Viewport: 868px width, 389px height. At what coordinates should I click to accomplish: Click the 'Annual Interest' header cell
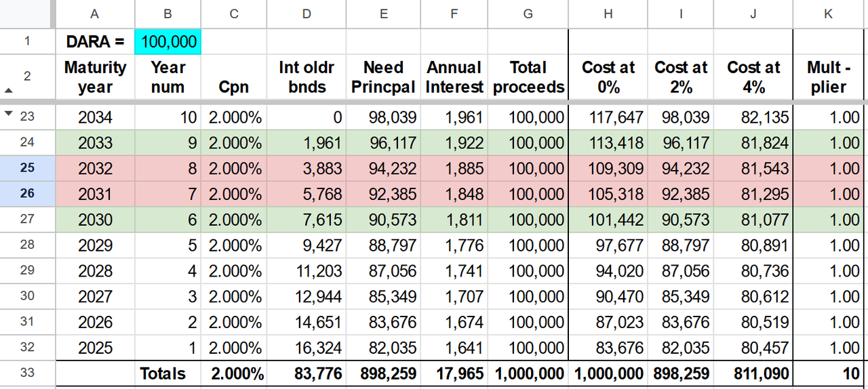pyautogui.click(x=454, y=77)
